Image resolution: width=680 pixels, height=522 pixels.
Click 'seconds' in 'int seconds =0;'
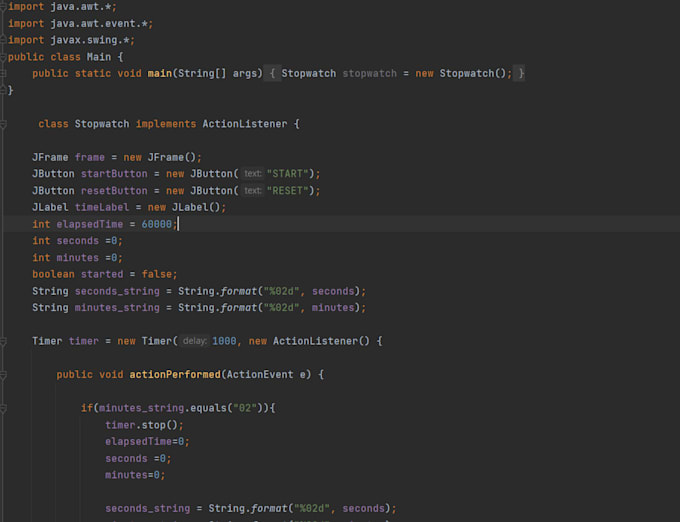(78, 241)
